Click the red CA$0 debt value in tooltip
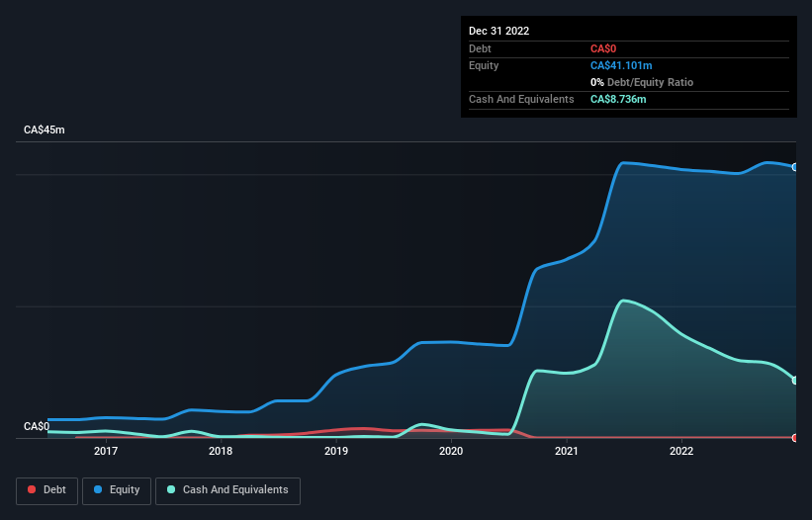 (603, 48)
